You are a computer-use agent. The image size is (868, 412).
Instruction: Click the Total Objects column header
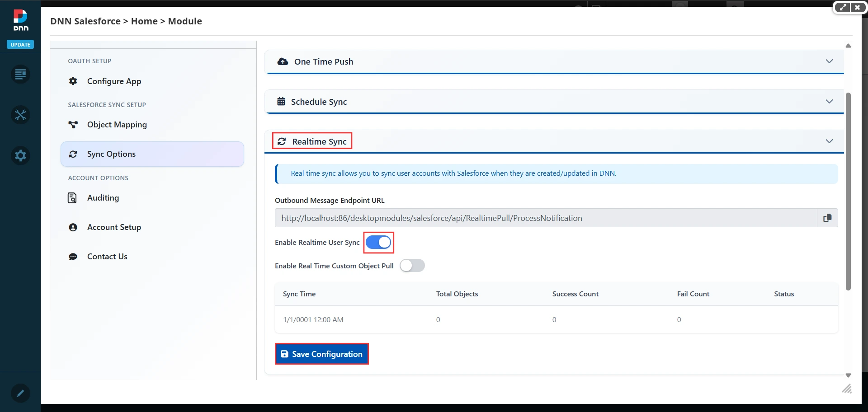point(457,294)
